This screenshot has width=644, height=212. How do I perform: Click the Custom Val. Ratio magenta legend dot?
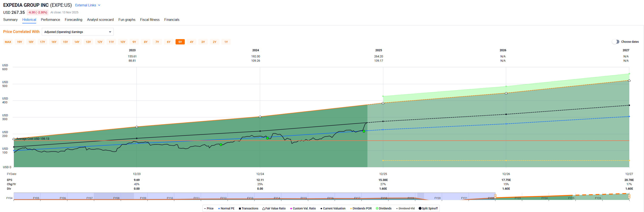click(291, 209)
